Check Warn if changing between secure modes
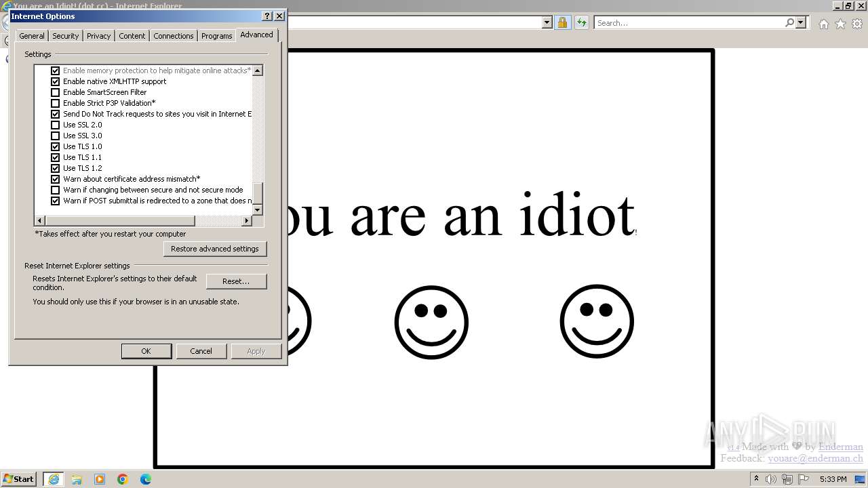Screen dimensions: 868x488 pyautogui.click(x=56, y=190)
